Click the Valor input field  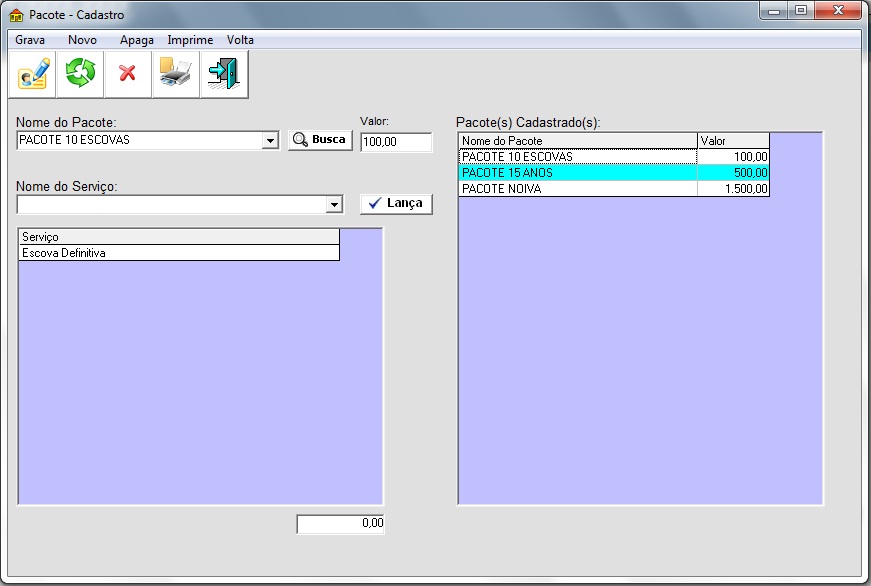click(395, 143)
